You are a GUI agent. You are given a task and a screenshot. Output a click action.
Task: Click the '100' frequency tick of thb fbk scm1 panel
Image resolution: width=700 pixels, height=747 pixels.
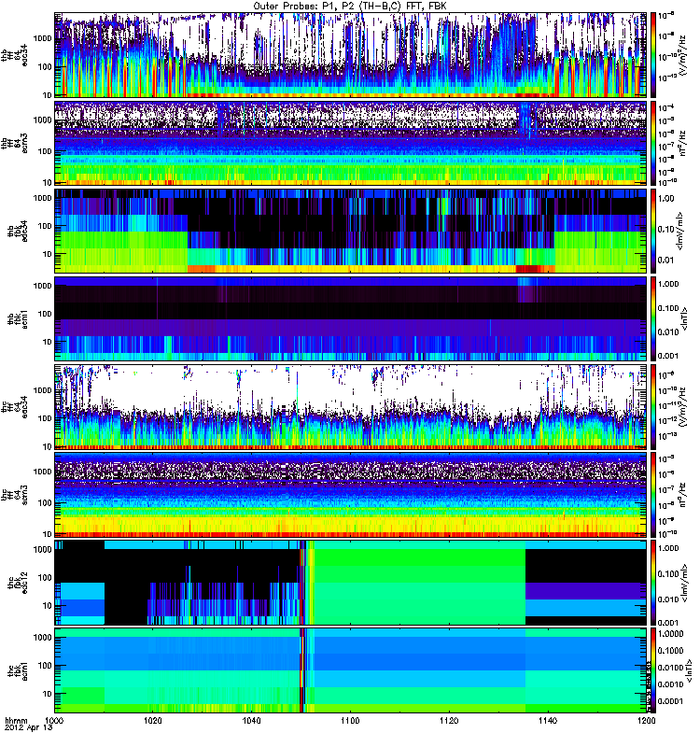point(45,314)
